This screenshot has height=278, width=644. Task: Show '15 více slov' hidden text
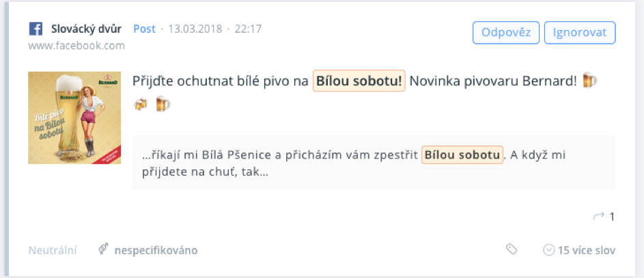tap(586, 250)
